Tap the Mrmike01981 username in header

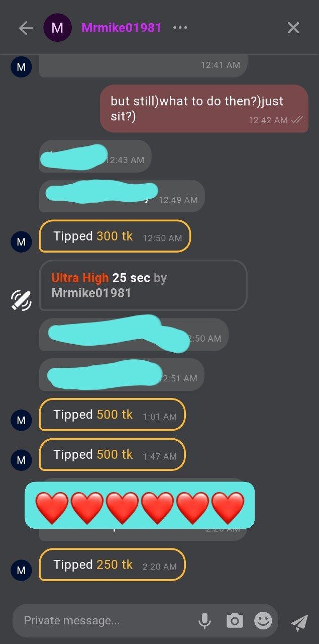122,28
